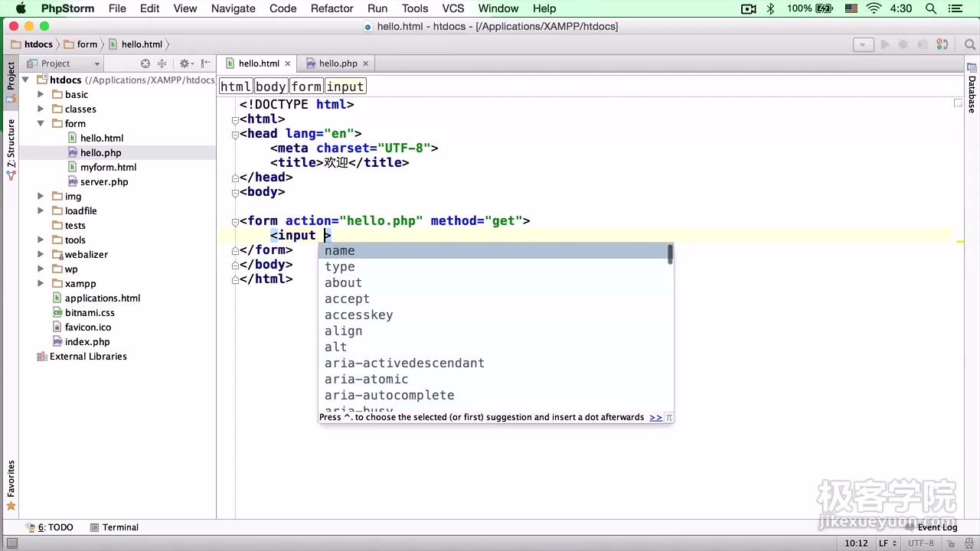Open the Project view dropdown
Screen dimensions: 980x551
[x=64, y=64]
